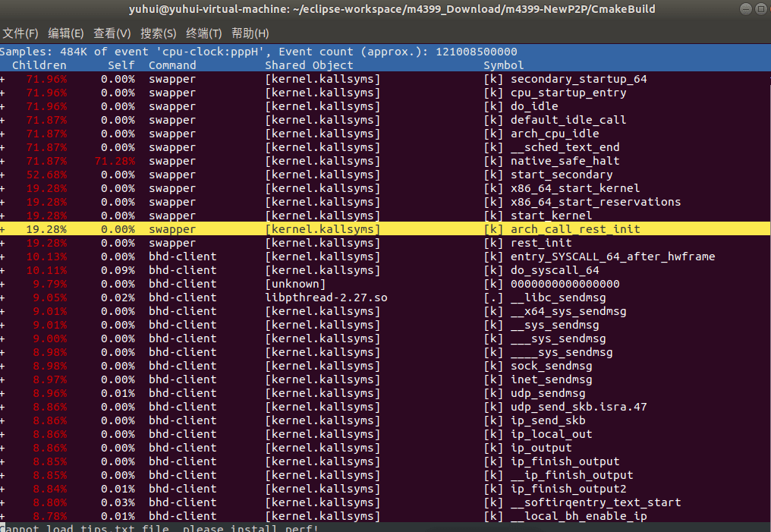
Task: Select the __softirqentry_text_start symbol
Action: click(x=596, y=503)
